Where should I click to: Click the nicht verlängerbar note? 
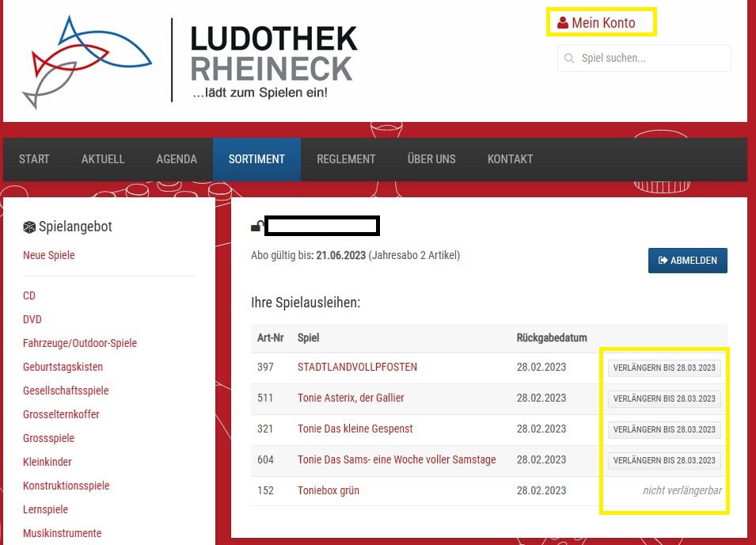(x=682, y=490)
